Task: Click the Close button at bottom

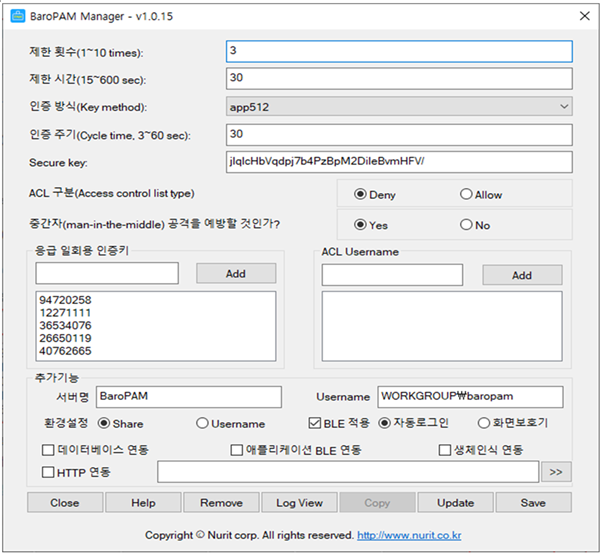Action: [65, 503]
